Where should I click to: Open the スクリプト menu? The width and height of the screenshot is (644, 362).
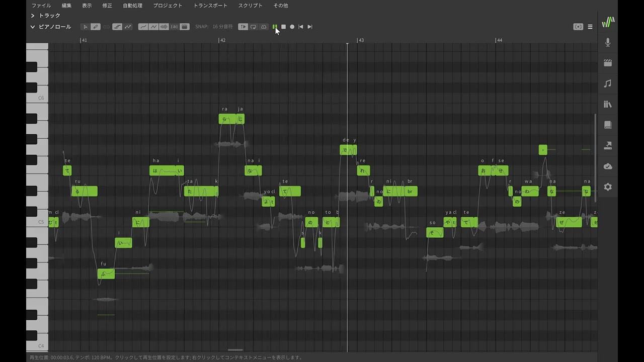(x=250, y=6)
